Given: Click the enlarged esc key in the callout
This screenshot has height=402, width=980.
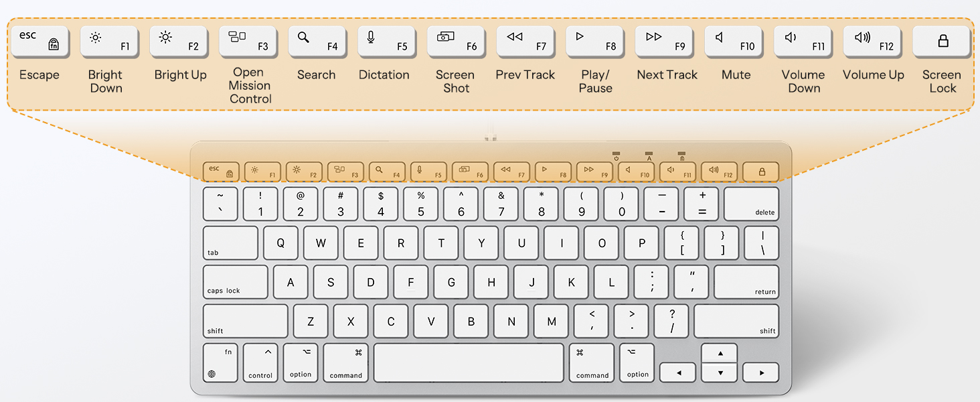Looking at the screenshot, I should tap(39, 42).
